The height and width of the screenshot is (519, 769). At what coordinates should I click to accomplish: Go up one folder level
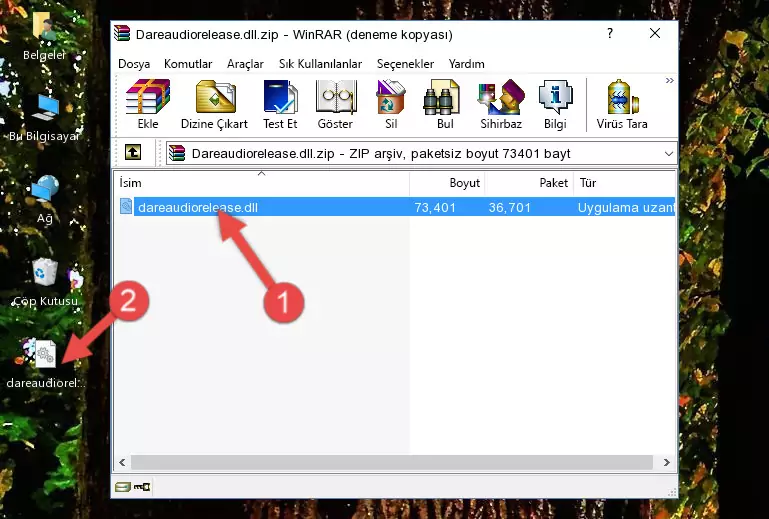(x=133, y=152)
